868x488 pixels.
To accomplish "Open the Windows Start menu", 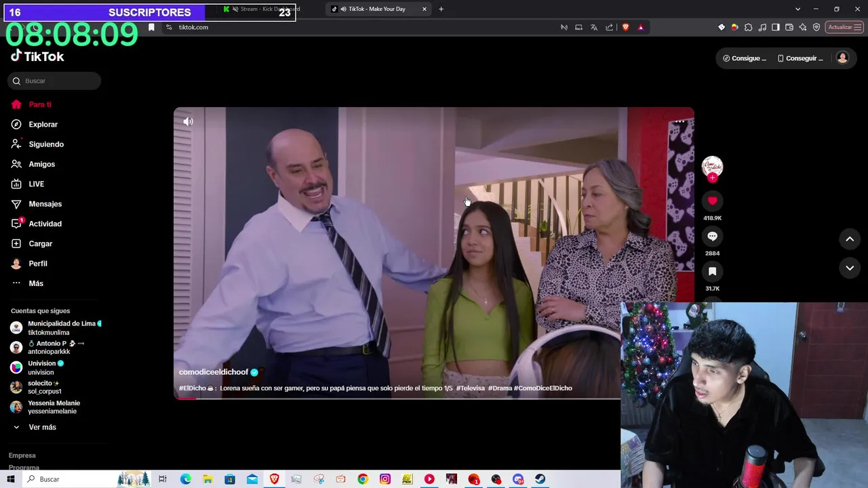I will point(10,479).
